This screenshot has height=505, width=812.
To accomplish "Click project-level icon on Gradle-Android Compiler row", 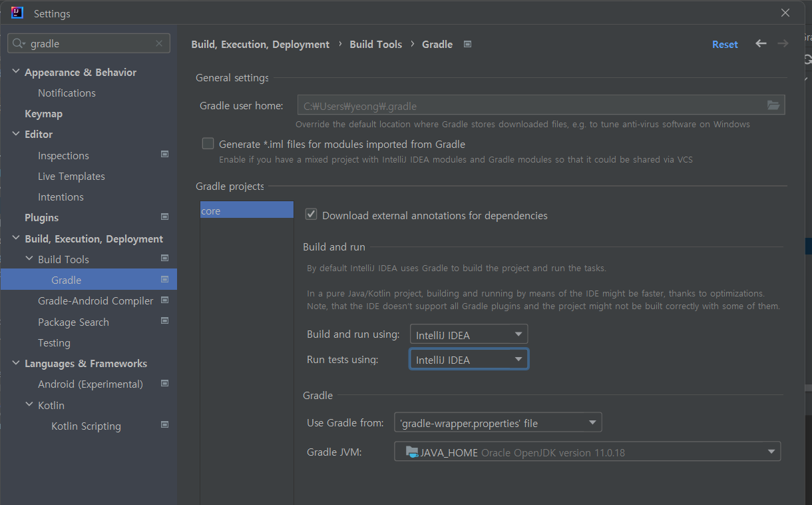I will tap(165, 300).
